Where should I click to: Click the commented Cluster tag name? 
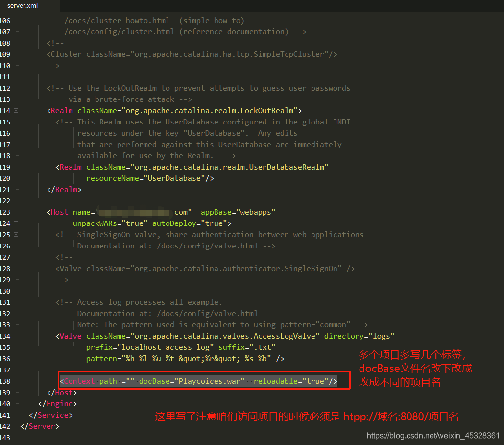(x=66, y=54)
